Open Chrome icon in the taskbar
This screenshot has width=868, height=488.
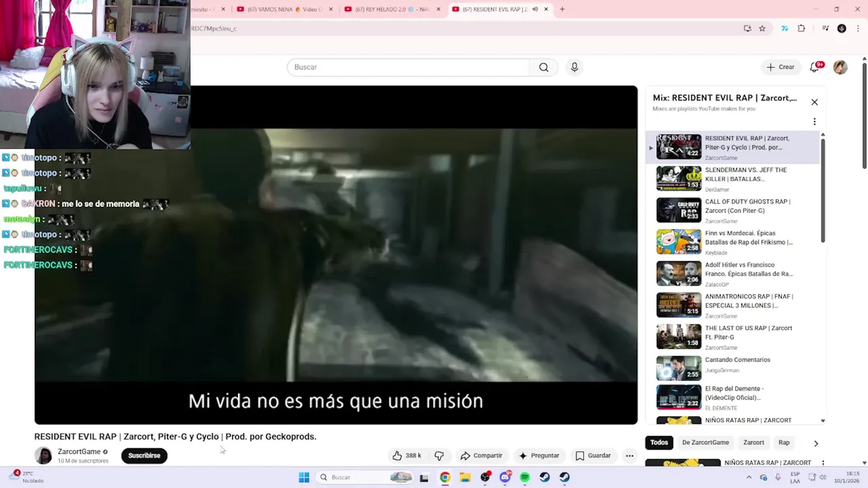pos(445,477)
